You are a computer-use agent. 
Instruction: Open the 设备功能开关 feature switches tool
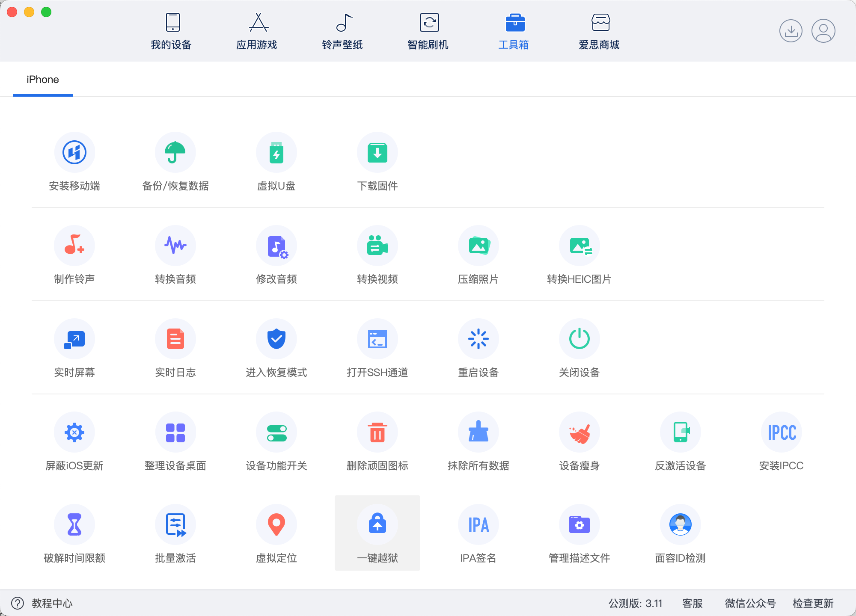[276, 441]
